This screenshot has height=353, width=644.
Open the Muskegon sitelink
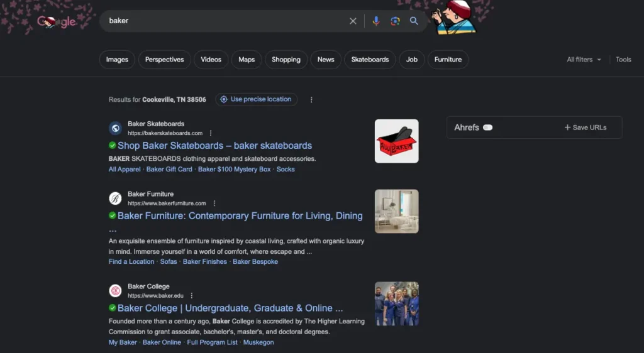(258, 342)
